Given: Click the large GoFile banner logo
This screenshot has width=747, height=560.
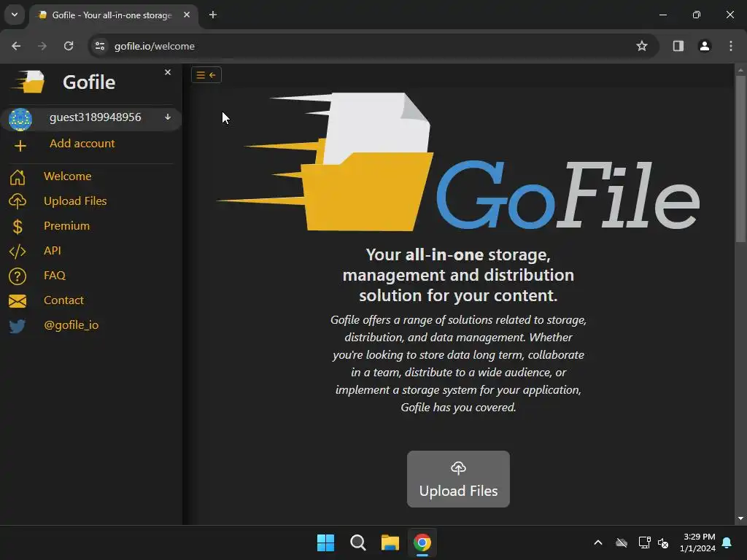Looking at the screenshot, I should coord(458,162).
